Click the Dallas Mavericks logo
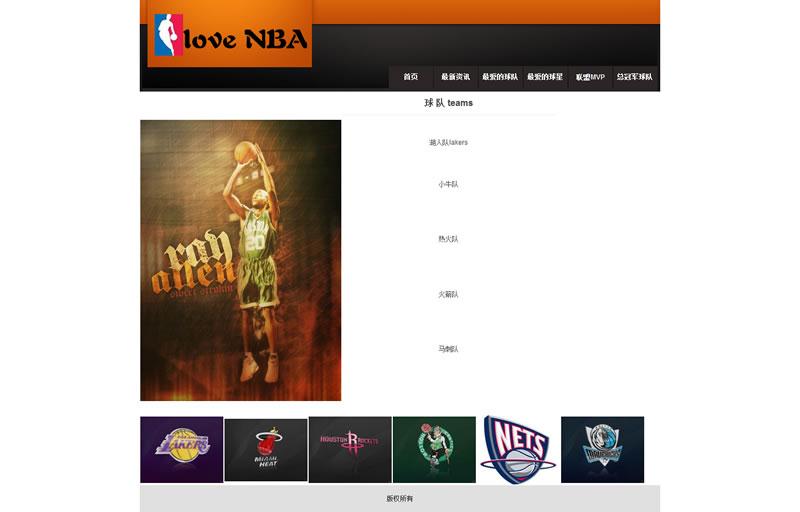The height and width of the screenshot is (512, 800). 602,449
